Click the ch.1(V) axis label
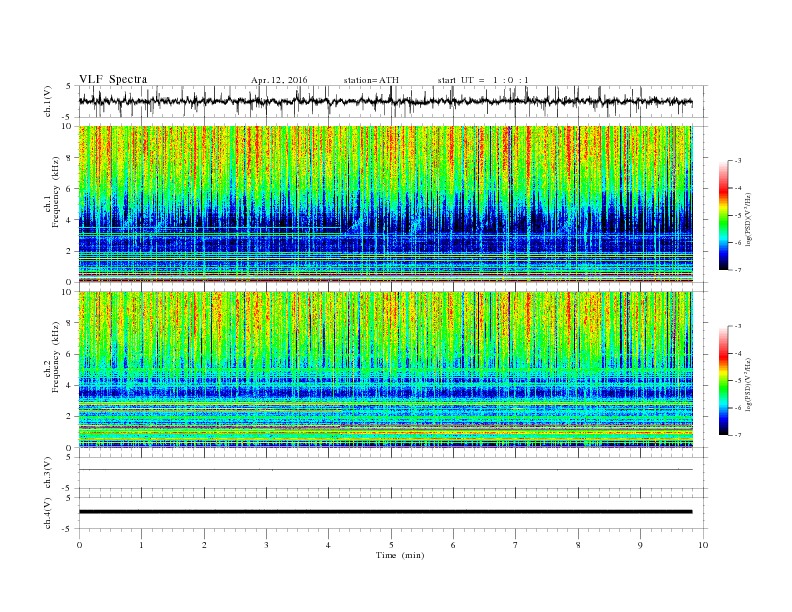 click(48, 101)
